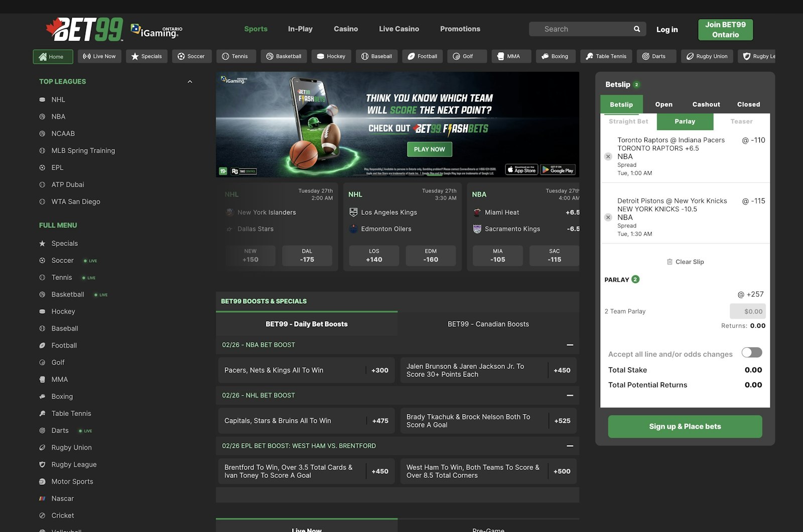The width and height of the screenshot is (803, 532).
Task: Collapse the TOP LEAGUES section
Action: pos(190,81)
